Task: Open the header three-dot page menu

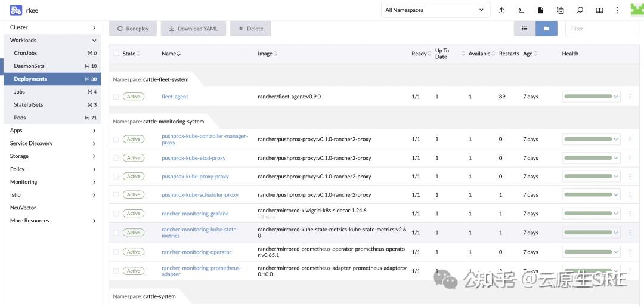Action: tap(617, 10)
